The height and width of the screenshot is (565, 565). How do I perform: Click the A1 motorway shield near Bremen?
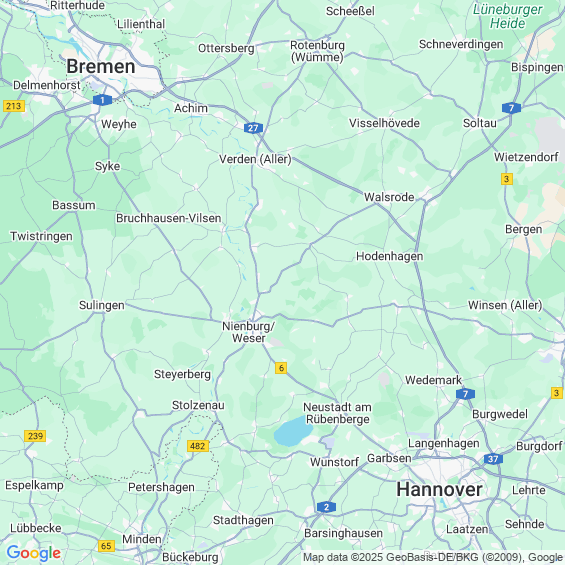pos(102,100)
